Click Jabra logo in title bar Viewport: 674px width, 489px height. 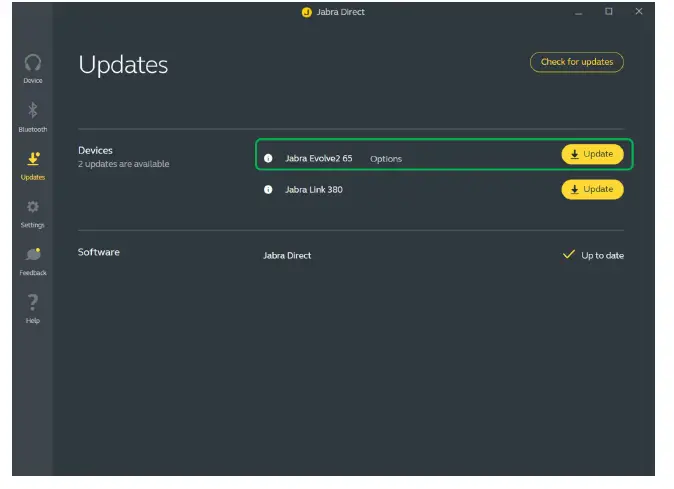(306, 12)
